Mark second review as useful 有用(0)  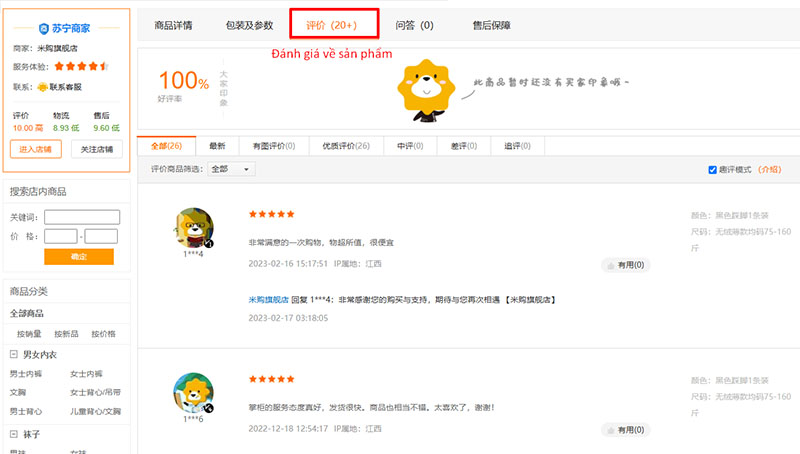[x=625, y=429]
